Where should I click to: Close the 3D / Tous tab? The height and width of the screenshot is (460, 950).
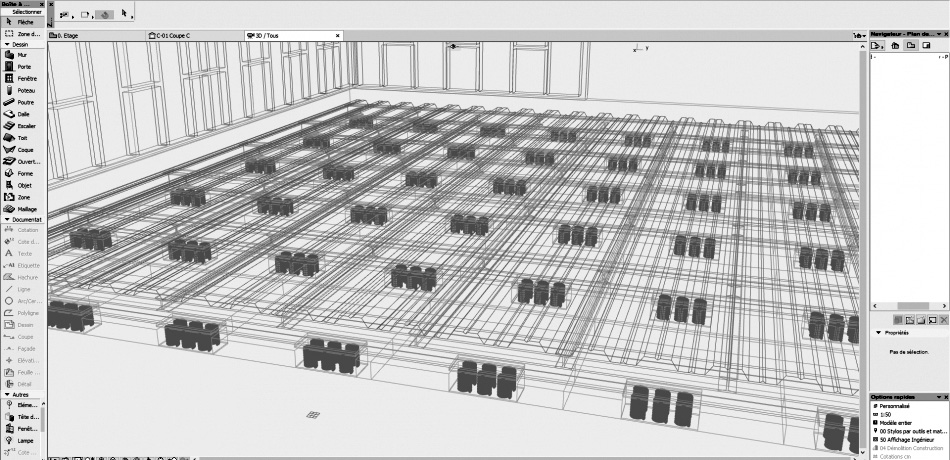click(338, 36)
